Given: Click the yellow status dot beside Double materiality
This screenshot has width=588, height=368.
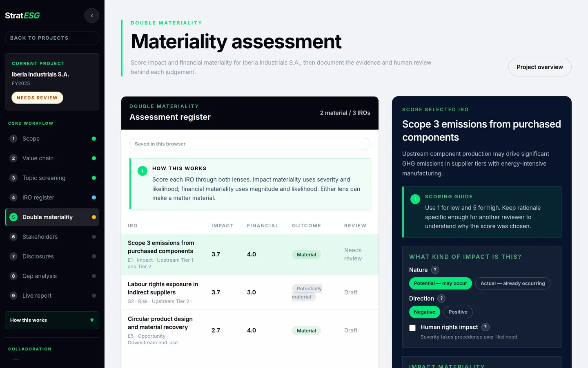Looking at the screenshot, I should [94, 217].
